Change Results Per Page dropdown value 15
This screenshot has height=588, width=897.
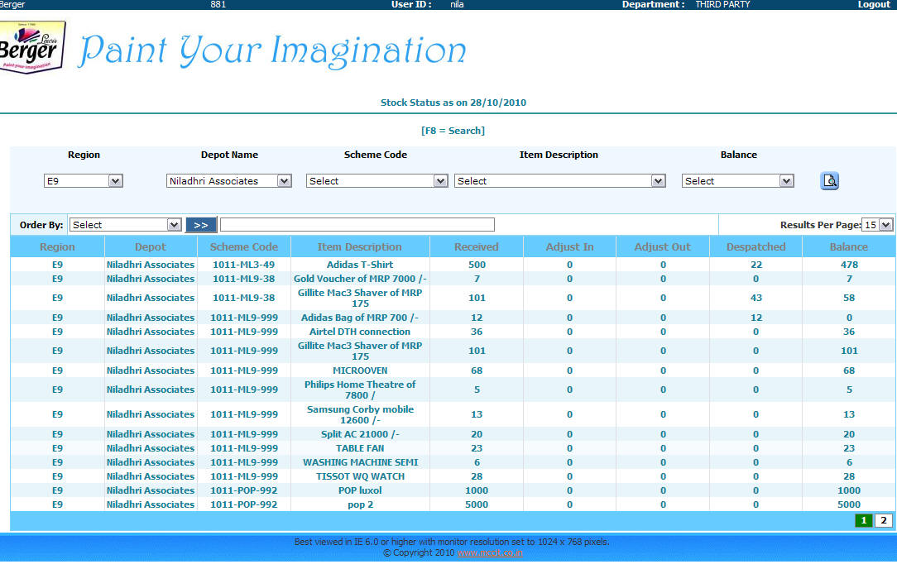[877, 225]
